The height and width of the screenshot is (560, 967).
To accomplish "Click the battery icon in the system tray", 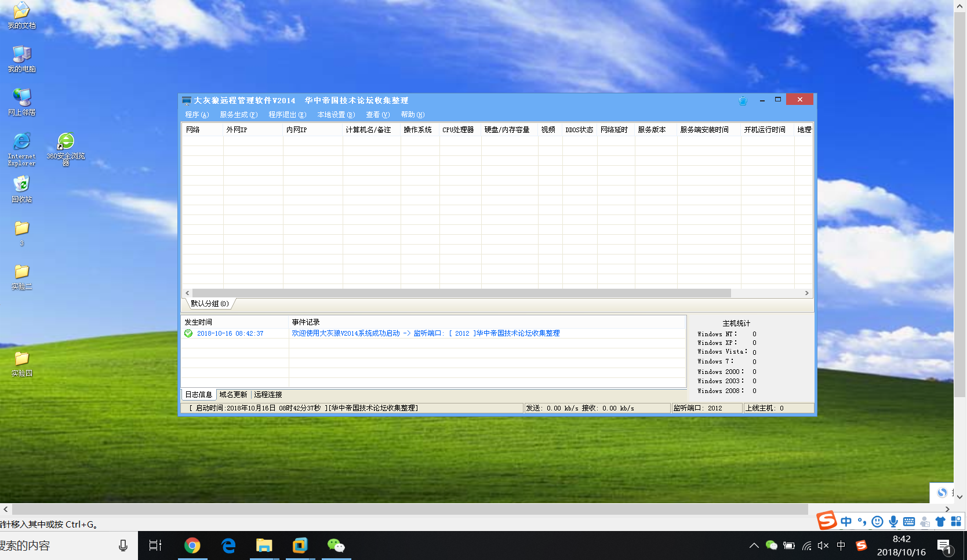I will tap(789, 546).
